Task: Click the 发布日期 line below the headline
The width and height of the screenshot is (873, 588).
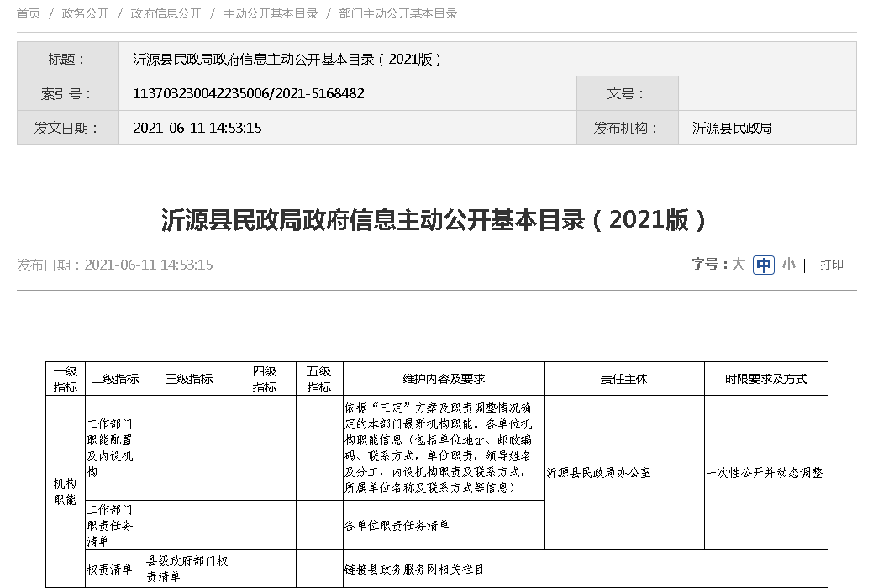Action: [115, 265]
